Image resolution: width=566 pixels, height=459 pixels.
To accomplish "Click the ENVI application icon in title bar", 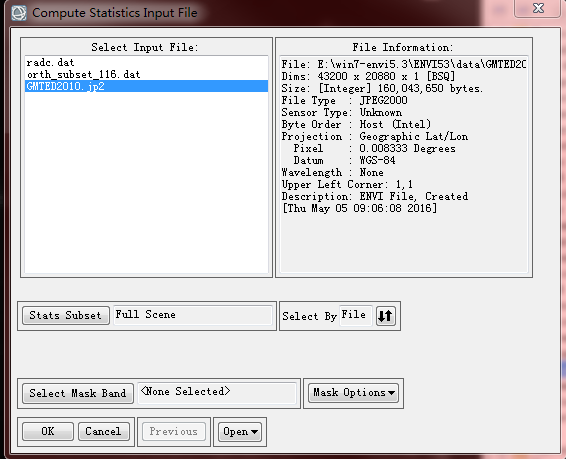I will (x=18, y=13).
